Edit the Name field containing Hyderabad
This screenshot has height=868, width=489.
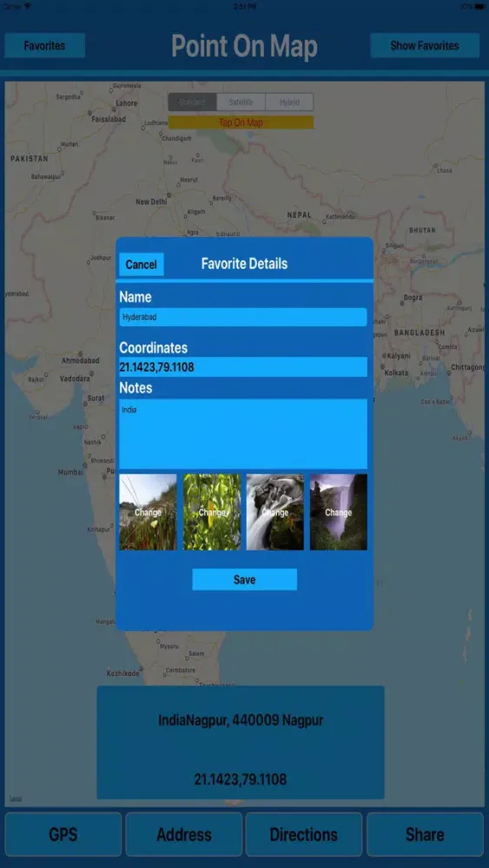[242, 317]
